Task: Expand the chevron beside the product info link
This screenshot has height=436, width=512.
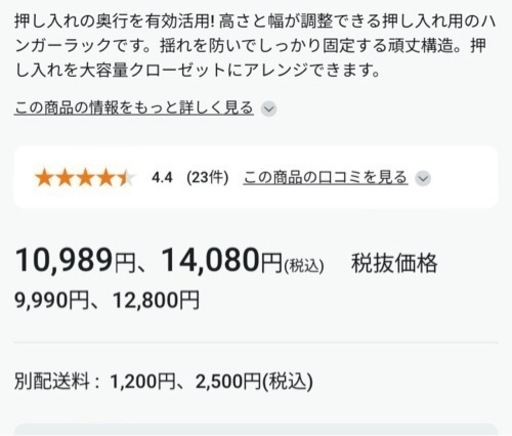Action: (x=269, y=109)
